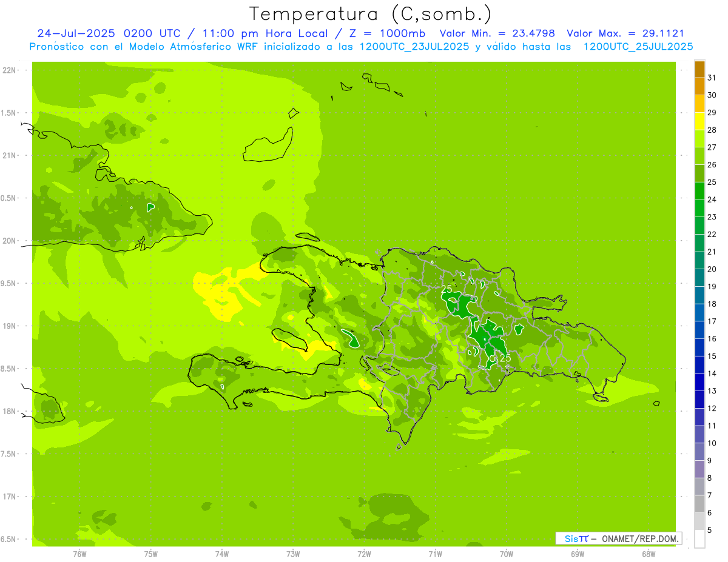Click the "18N" latitude axis label
This screenshot has height=562, width=728.
9,411
